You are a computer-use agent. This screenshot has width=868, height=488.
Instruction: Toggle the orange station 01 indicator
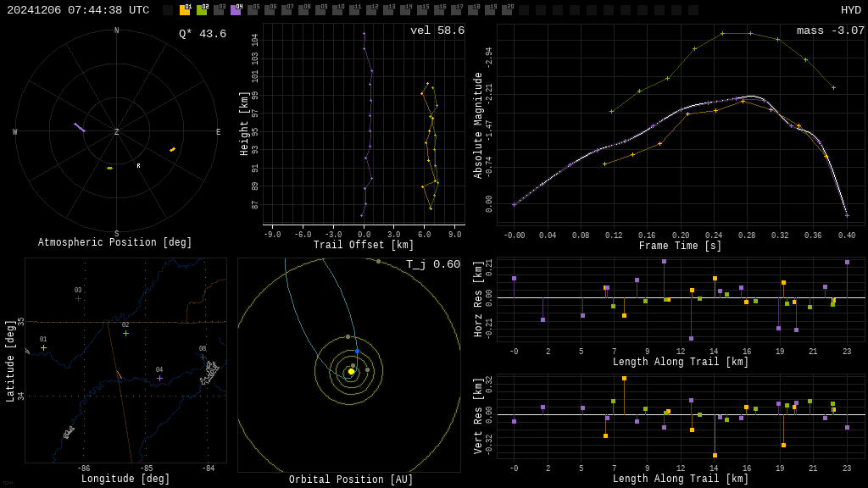click(185, 10)
